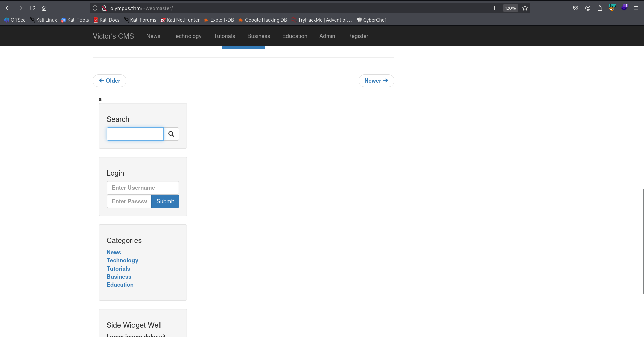The height and width of the screenshot is (337, 644).
Task: Go to Register in the navbar
Action: click(358, 36)
